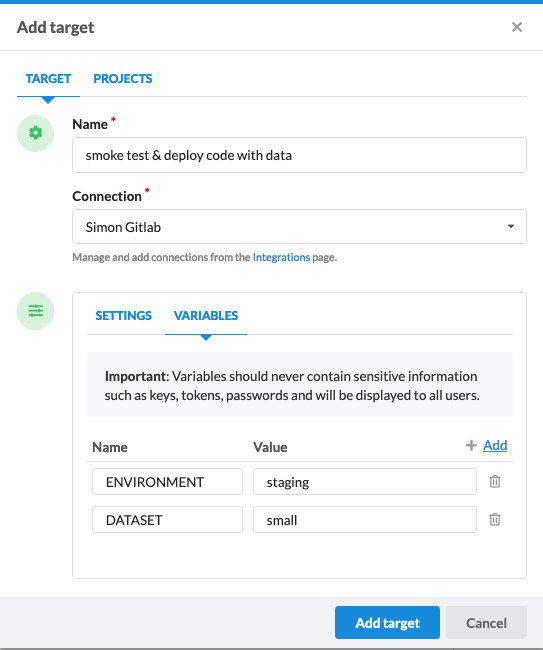Click the green sliders icon beside settings panel
Screen dimensions: 543x650
(x=36, y=311)
